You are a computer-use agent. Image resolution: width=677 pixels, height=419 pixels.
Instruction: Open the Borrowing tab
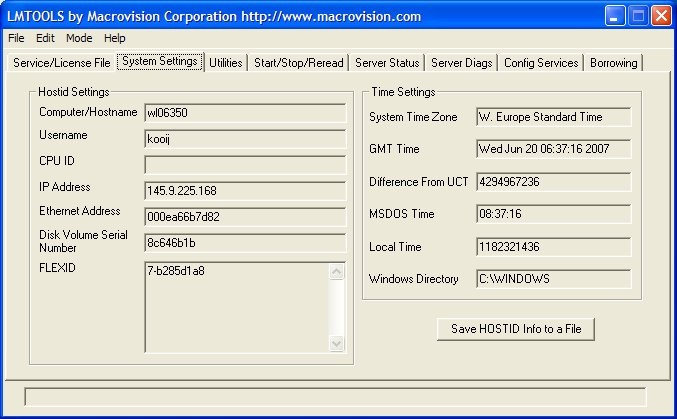[614, 63]
